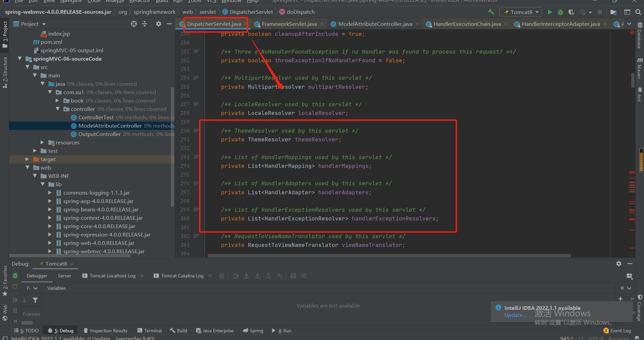This screenshot has width=644, height=340.
Task: Click the Update application refresh icon
Action: tap(15, 286)
